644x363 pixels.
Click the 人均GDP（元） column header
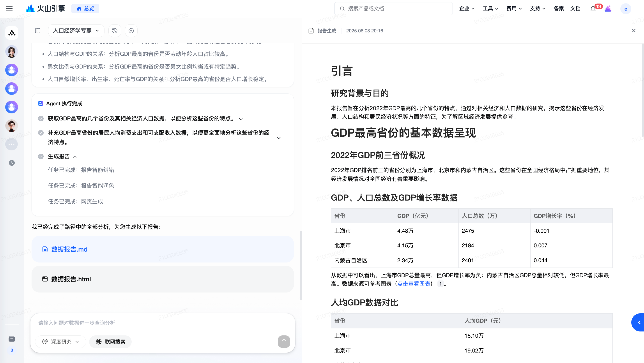coord(537,321)
